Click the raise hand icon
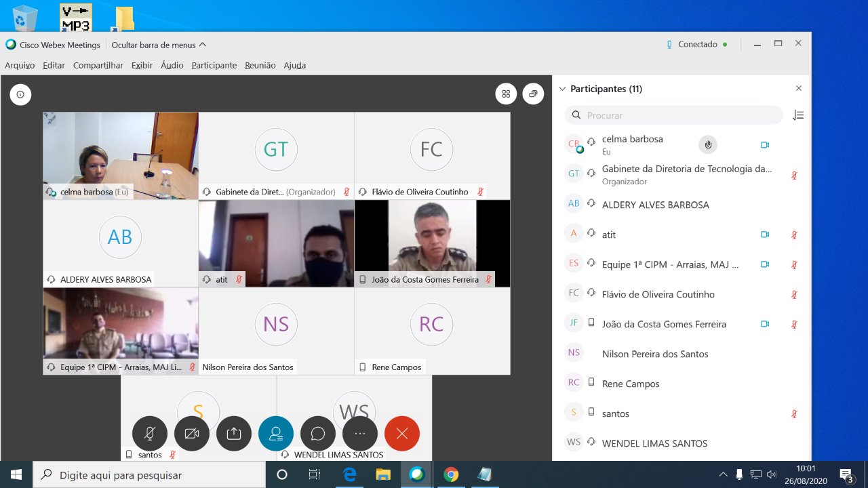 708,144
